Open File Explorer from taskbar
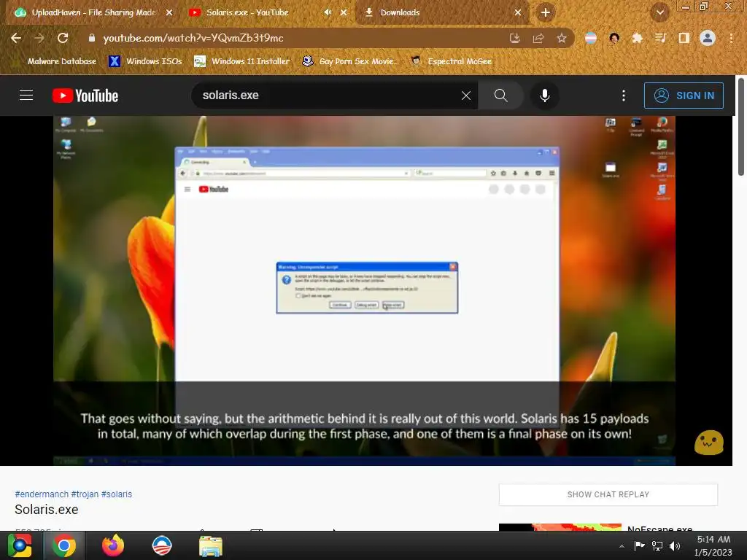Viewport: 747px width, 560px height. click(x=210, y=545)
